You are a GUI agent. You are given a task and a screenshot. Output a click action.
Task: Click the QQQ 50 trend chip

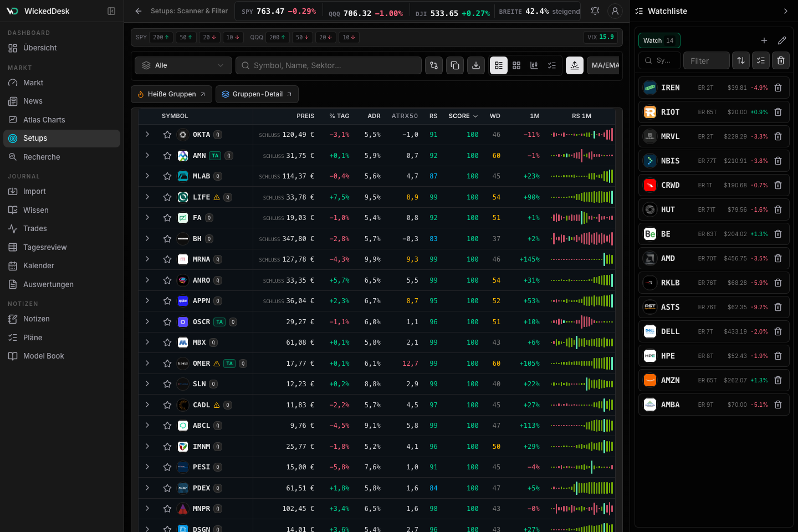[x=302, y=37]
